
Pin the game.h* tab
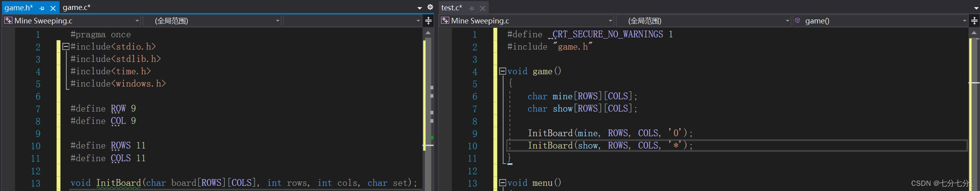point(42,8)
